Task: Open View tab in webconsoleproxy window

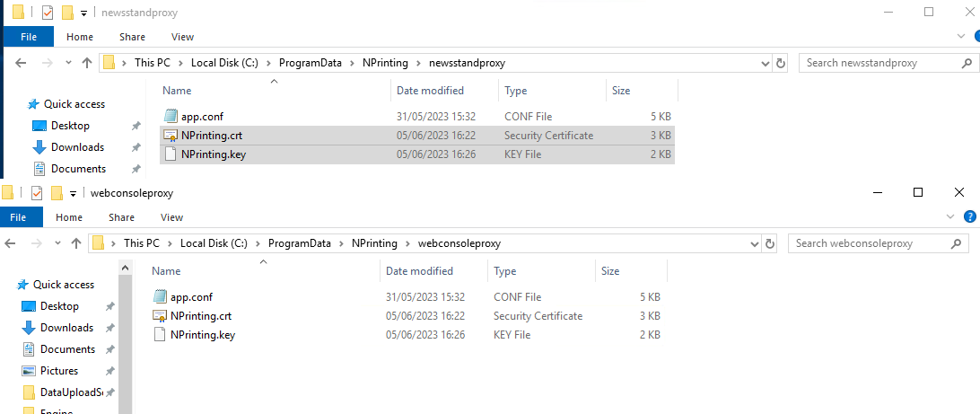Action: 172,217
